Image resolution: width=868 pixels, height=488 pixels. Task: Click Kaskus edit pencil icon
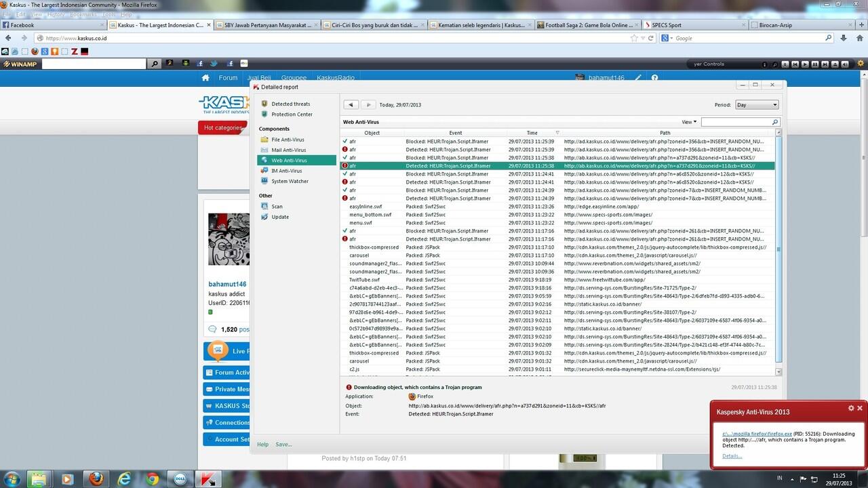(x=638, y=78)
